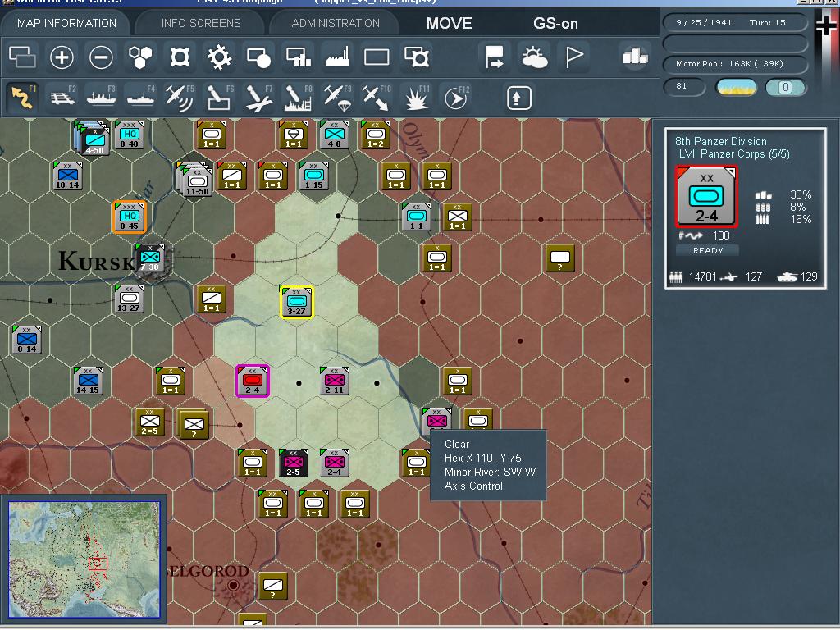Zoom in with the plus icon
This screenshot has height=630, width=840.
coord(62,57)
